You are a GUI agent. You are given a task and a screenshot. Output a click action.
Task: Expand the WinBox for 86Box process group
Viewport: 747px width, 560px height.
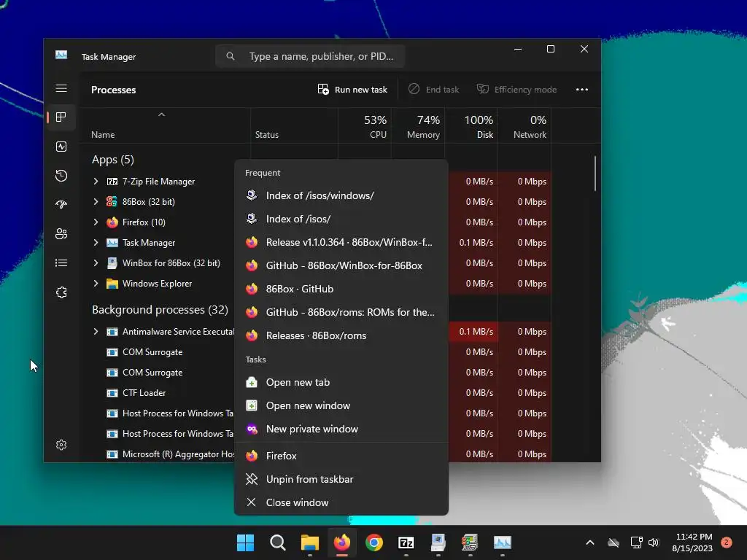96,263
